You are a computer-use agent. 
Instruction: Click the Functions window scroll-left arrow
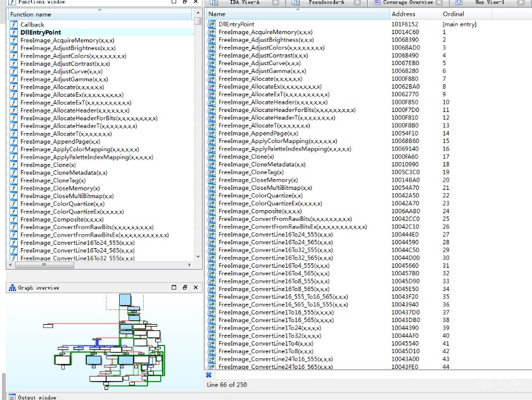click(x=11, y=265)
